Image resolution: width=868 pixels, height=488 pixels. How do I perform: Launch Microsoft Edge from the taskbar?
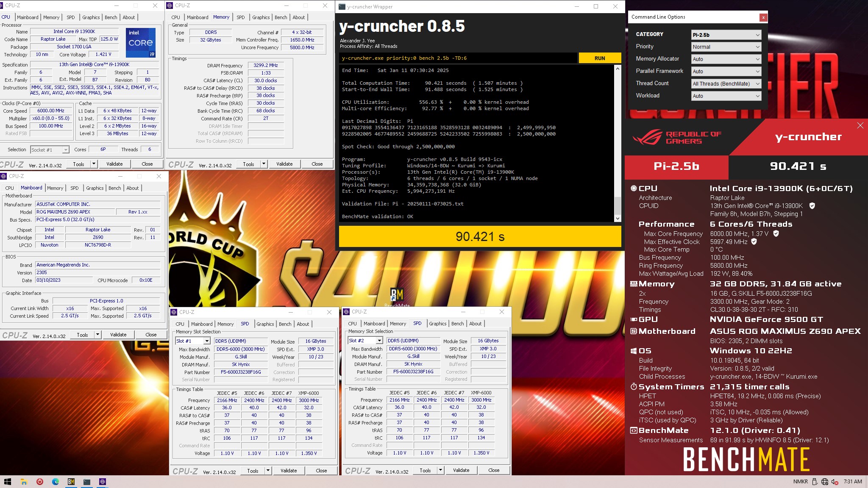pyautogui.click(x=56, y=482)
